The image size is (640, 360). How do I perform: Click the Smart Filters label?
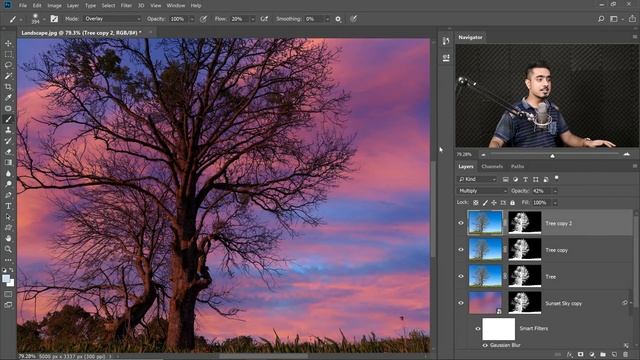(533, 329)
